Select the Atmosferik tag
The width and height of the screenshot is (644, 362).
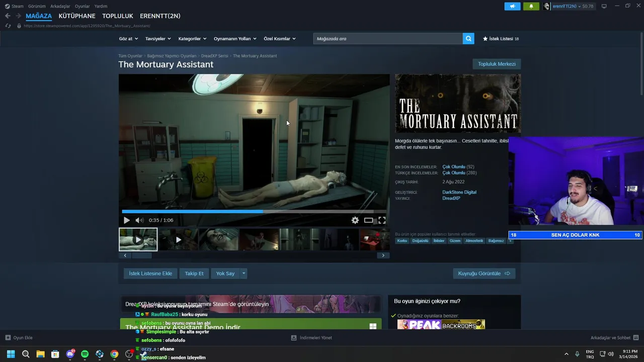point(474,241)
